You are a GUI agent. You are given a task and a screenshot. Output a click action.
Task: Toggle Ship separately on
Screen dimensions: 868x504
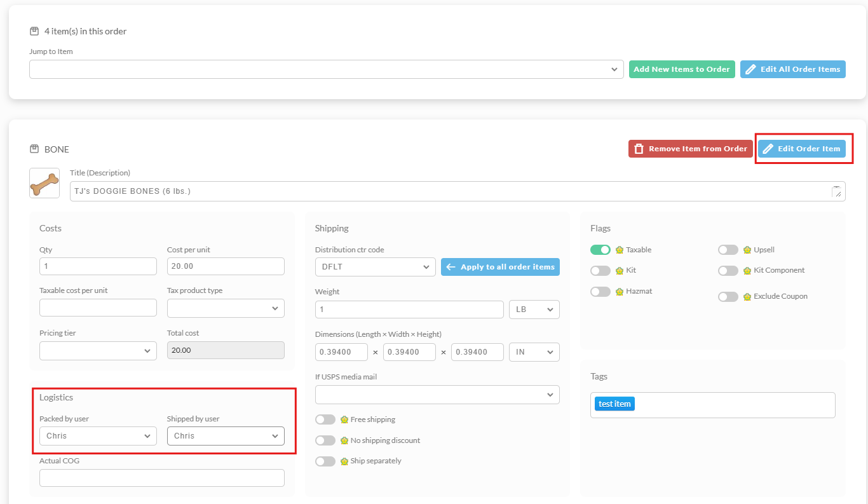(325, 461)
